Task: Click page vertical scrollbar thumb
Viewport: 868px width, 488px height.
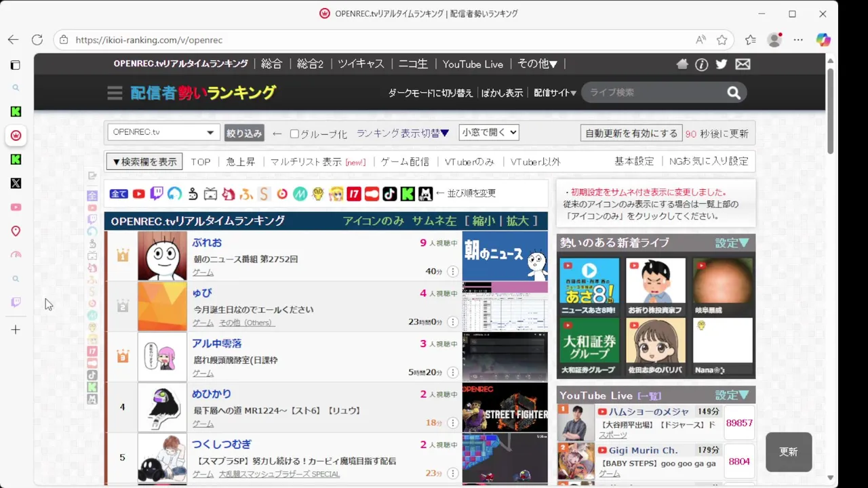Action: click(x=831, y=110)
